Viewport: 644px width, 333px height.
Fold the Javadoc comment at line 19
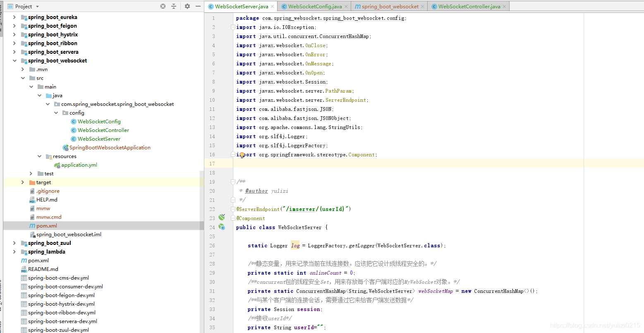[x=233, y=182]
